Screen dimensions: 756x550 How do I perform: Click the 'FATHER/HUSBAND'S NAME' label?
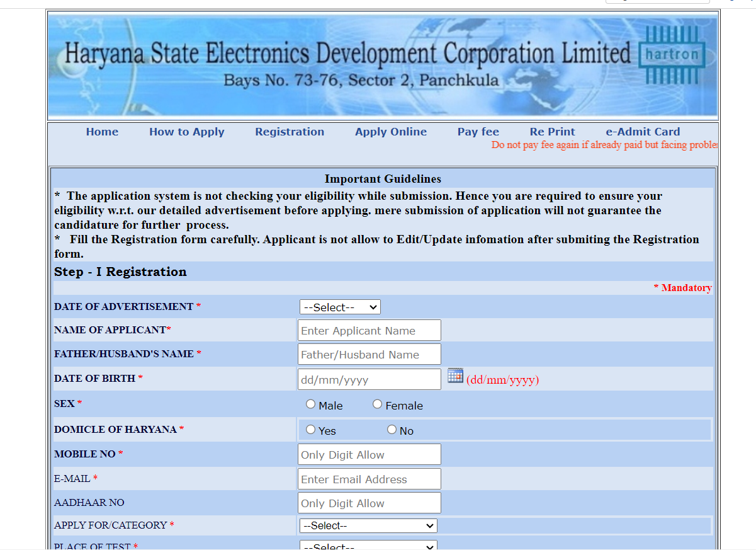point(124,354)
